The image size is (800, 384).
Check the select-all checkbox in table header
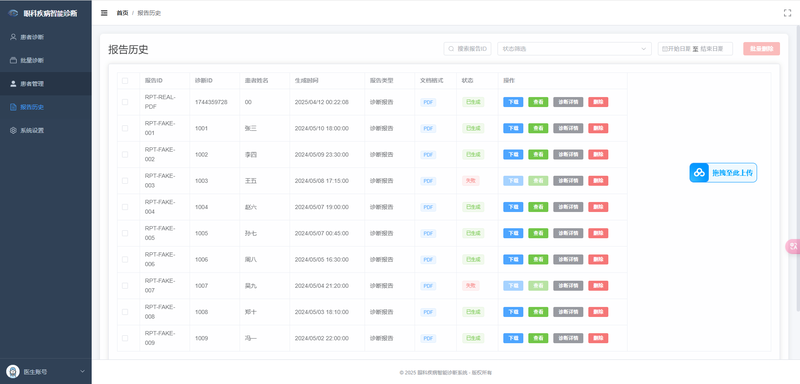pos(125,81)
